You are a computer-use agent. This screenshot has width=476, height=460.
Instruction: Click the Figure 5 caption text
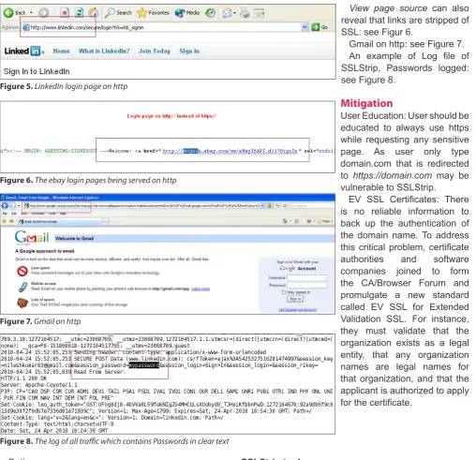[64, 86]
